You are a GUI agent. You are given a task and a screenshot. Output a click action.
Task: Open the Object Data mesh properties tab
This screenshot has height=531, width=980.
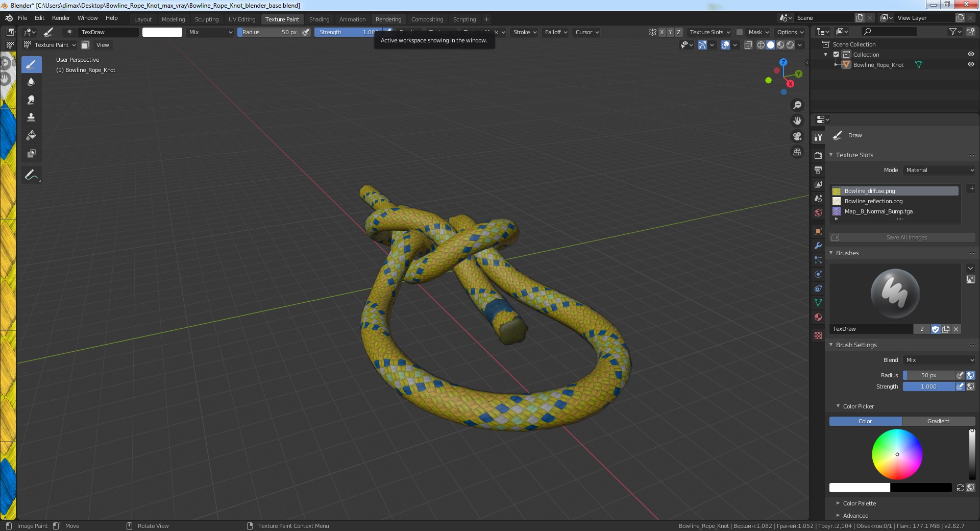point(818,303)
